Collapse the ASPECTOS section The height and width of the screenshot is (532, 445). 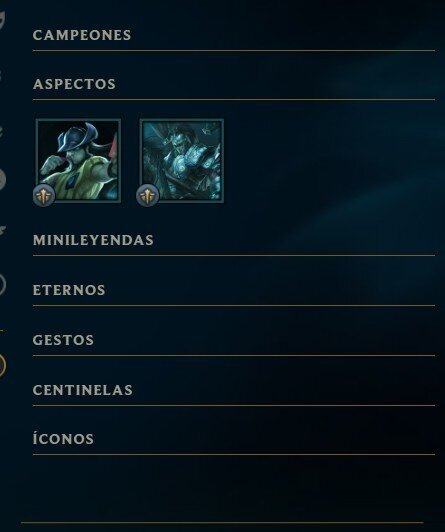click(x=74, y=84)
